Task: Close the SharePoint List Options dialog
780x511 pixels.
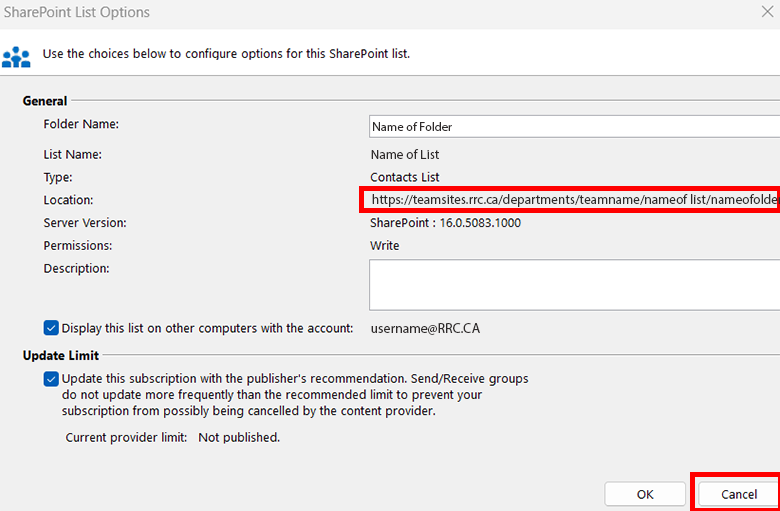Action: tap(766, 13)
